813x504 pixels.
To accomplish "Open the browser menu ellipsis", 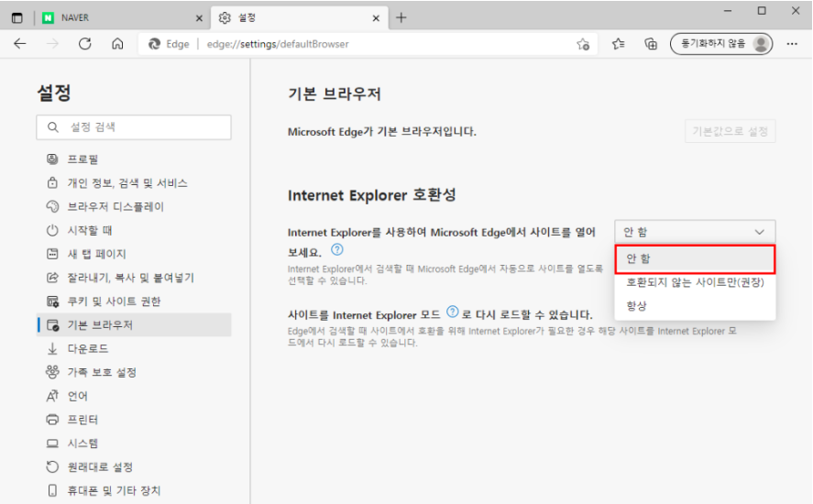I will (x=792, y=44).
